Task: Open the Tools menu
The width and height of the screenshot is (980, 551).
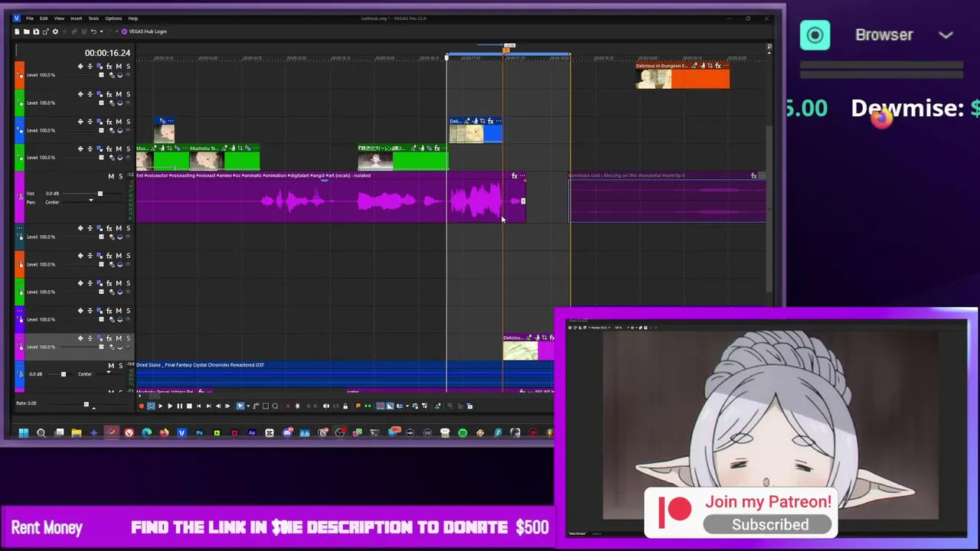Action: click(93, 18)
